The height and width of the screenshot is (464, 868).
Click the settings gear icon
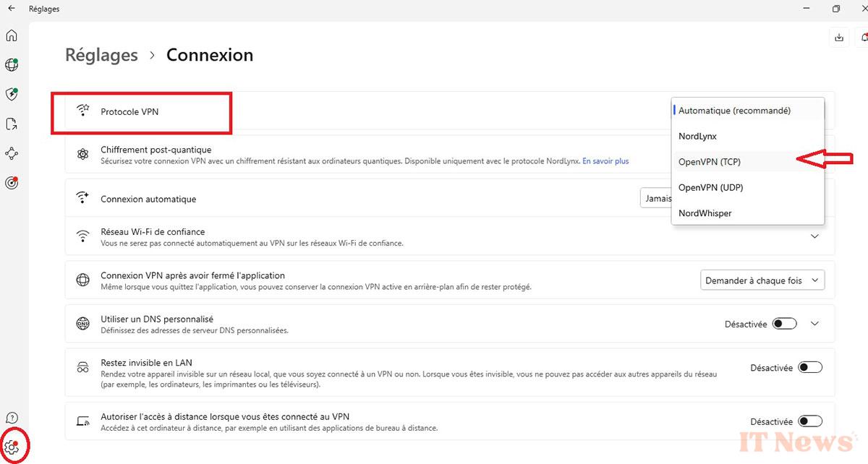click(x=12, y=447)
